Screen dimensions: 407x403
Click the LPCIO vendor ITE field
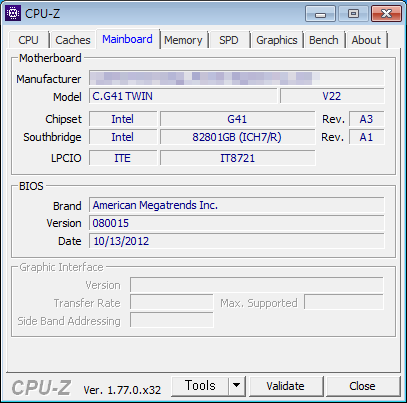tap(123, 158)
